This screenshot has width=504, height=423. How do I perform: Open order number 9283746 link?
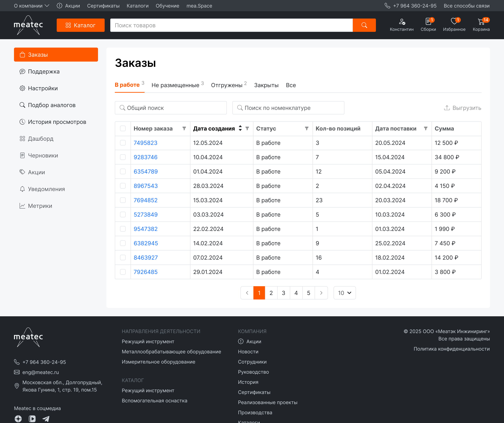pos(145,157)
